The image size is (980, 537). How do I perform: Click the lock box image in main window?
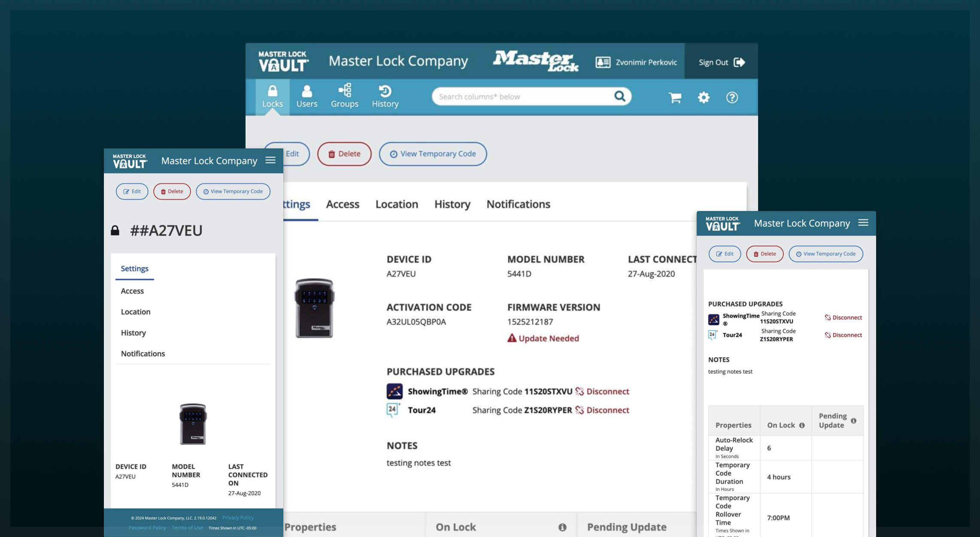(314, 308)
